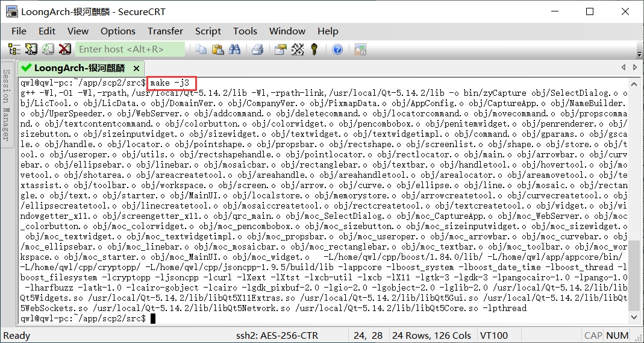
Task: Open the Script menu
Action: [208, 31]
